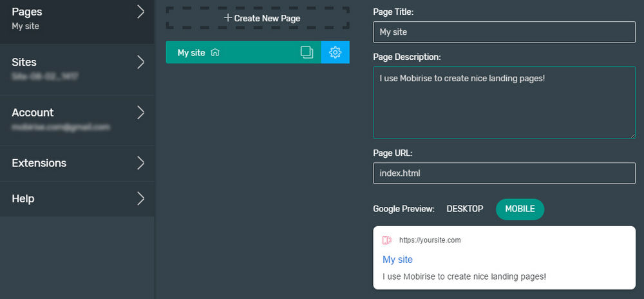Click the home icon beside My site
The height and width of the screenshot is (299, 644).
pos(215,53)
